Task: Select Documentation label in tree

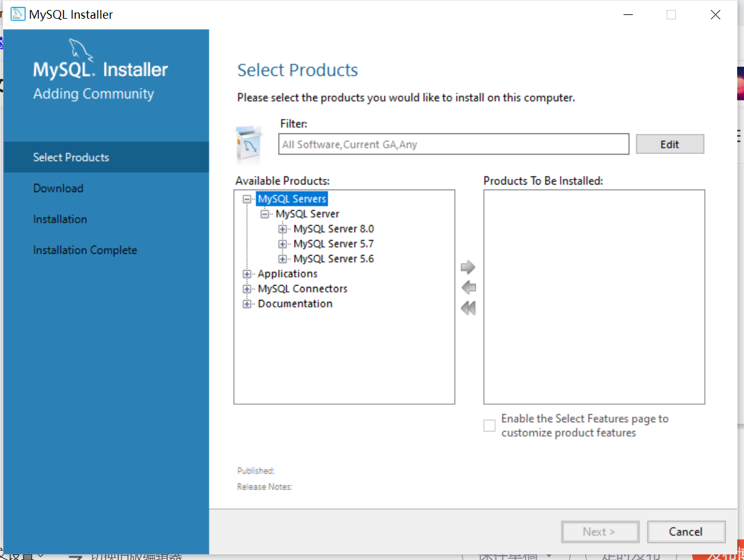Action: click(295, 304)
